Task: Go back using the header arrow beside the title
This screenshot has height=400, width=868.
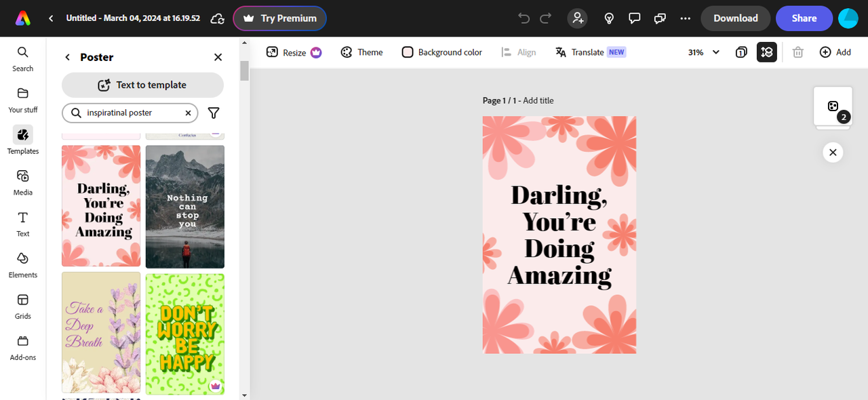Action: point(51,18)
